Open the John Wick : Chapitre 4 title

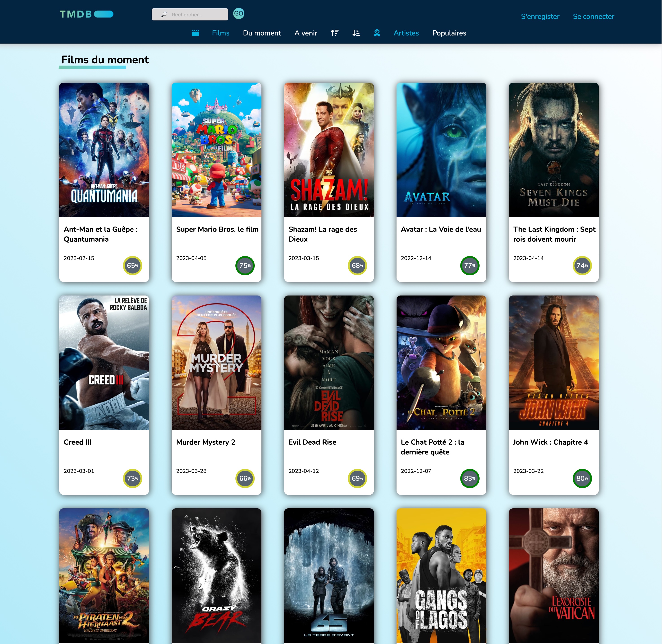[550, 442]
